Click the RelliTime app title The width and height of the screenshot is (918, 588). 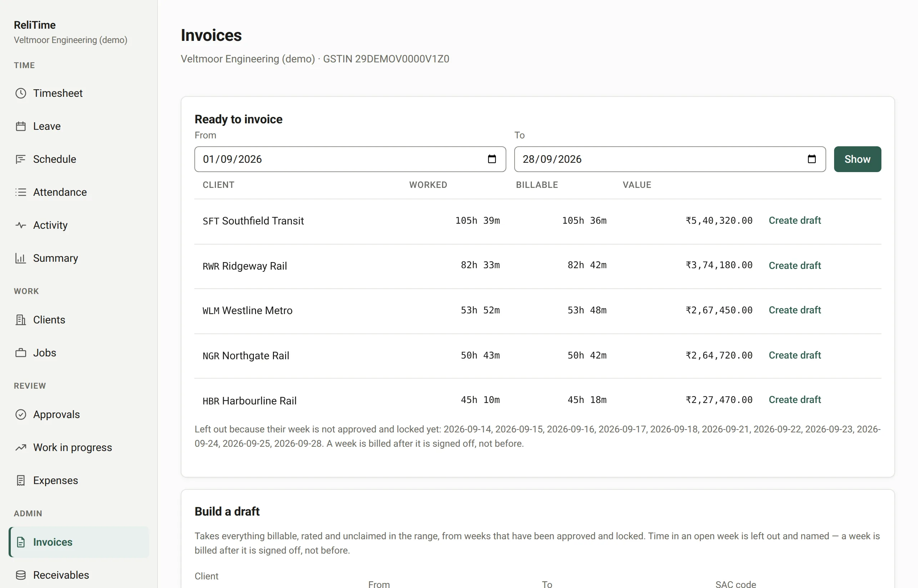tap(35, 25)
